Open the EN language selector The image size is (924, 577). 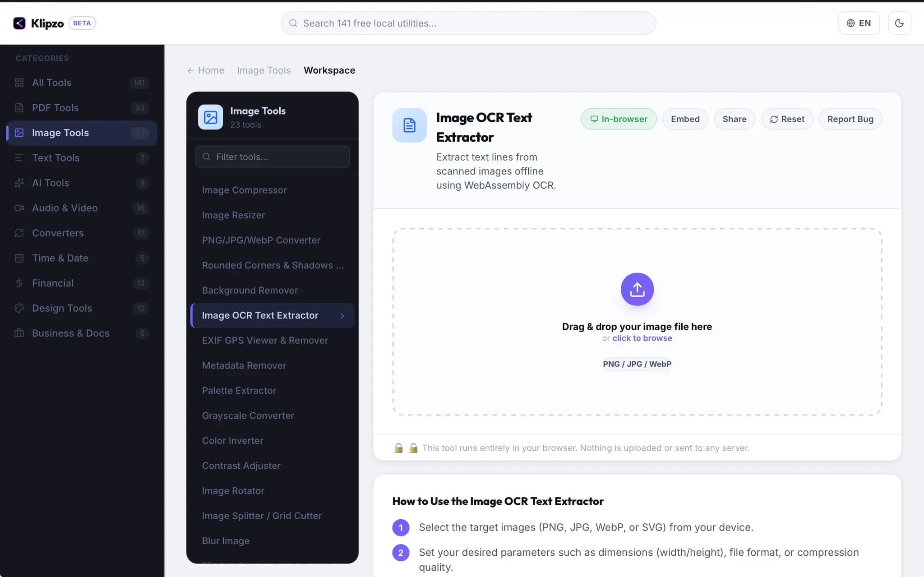859,23
